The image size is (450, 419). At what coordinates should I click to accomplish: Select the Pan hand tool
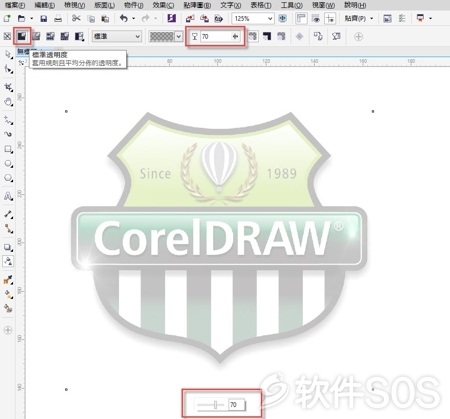[x=8, y=102]
